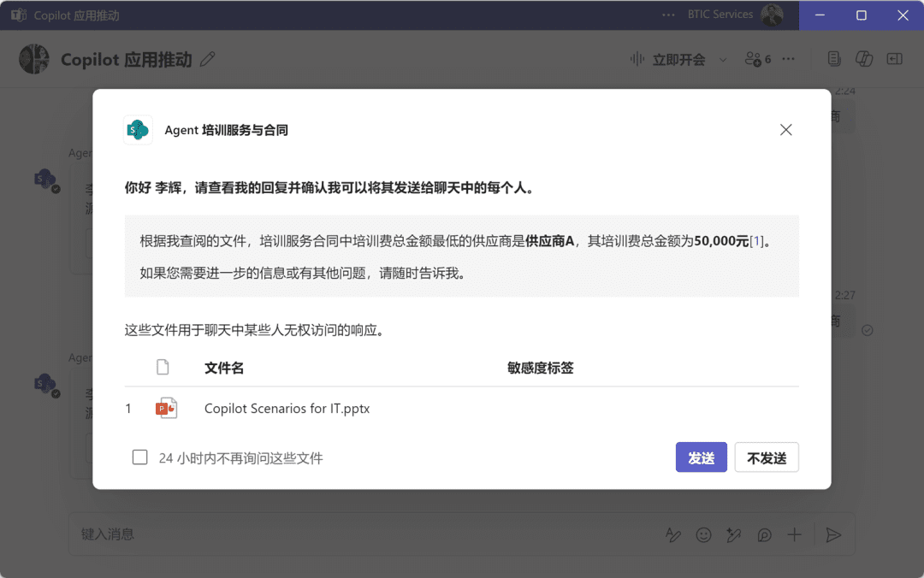Image resolution: width=924 pixels, height=578 pixels.
Task: Click the Copilot rewrite pen icon
Action: (x=734, y=534)
